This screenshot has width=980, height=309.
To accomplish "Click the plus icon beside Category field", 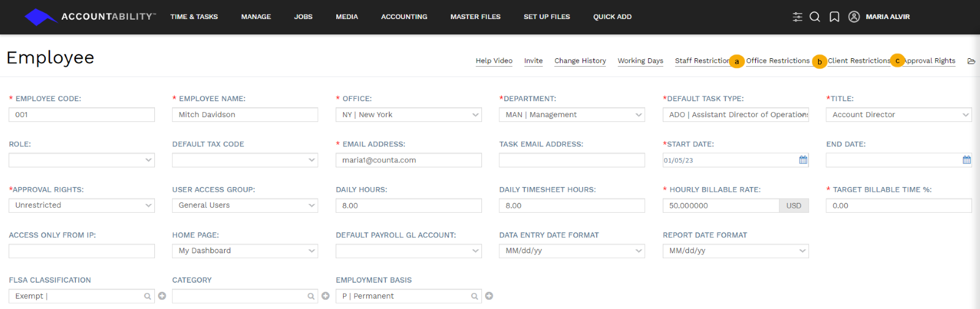I will pos(326,296).
